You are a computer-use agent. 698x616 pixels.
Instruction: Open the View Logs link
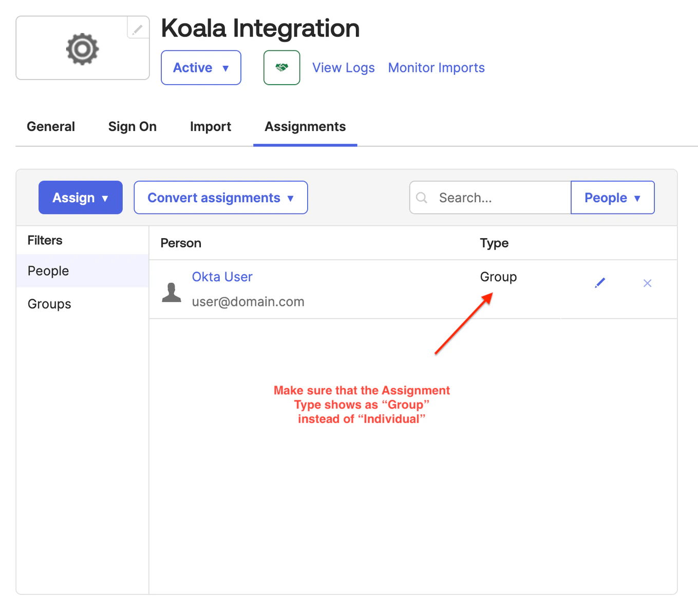point(344,68)
